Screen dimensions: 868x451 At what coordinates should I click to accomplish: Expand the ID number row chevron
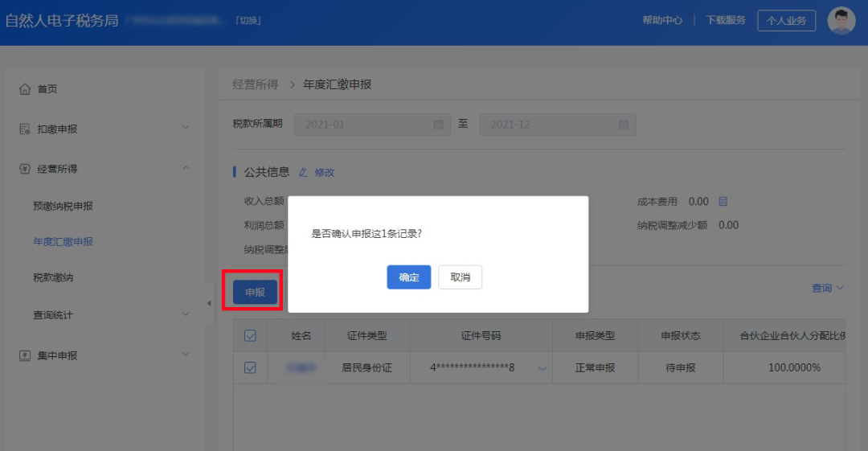click(x=542, y=368)
